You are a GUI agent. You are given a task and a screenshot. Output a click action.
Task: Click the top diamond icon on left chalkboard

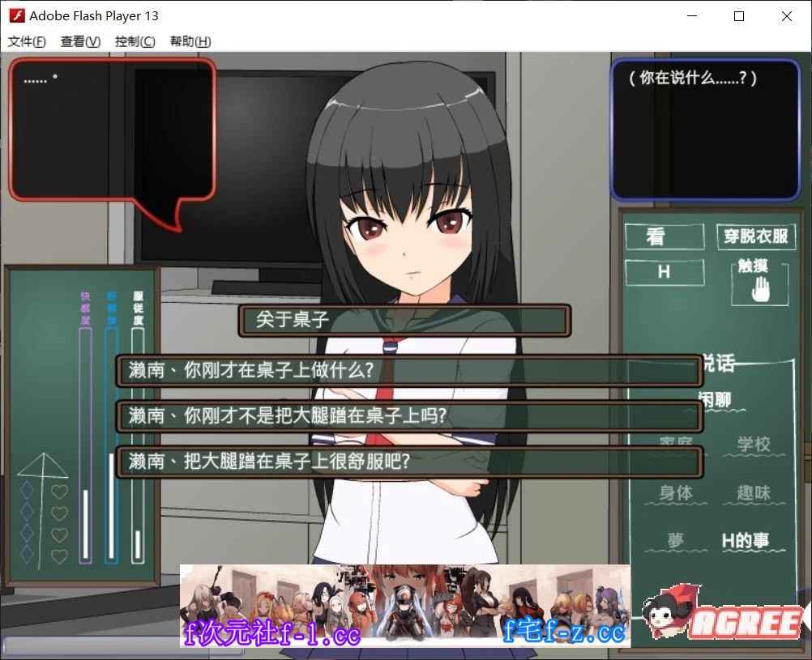point(27,491)
